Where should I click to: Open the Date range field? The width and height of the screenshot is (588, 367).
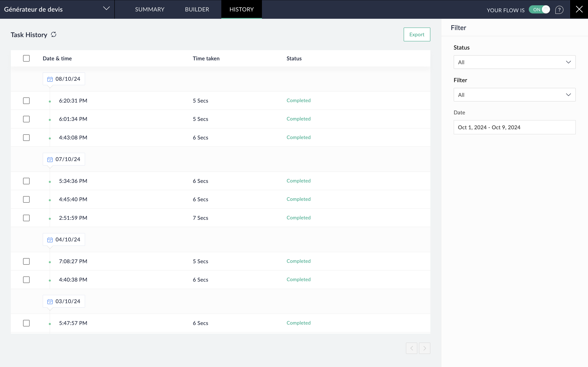pos(514,127)
